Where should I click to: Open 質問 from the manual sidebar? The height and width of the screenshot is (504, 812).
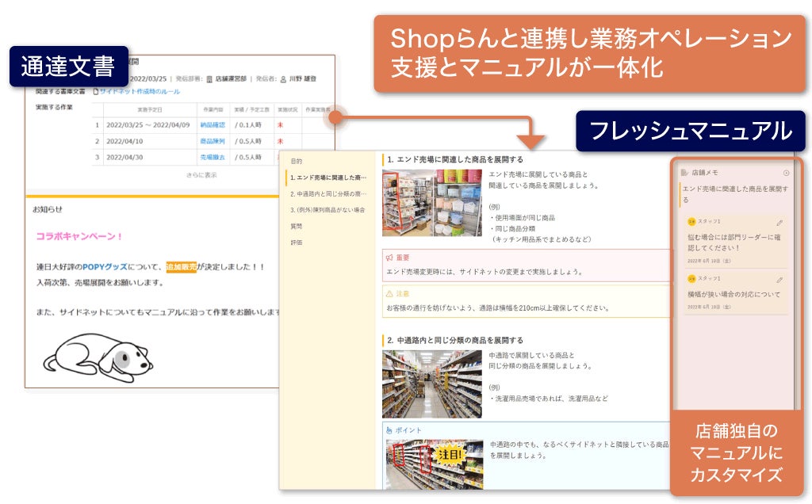[295, 226]
